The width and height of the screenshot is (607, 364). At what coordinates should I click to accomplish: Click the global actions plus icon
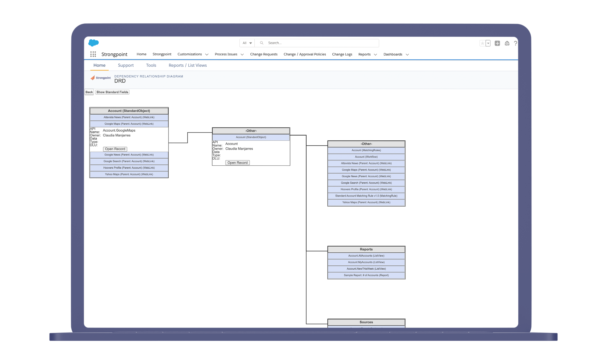pyautogui.click(x=497, y=43)
